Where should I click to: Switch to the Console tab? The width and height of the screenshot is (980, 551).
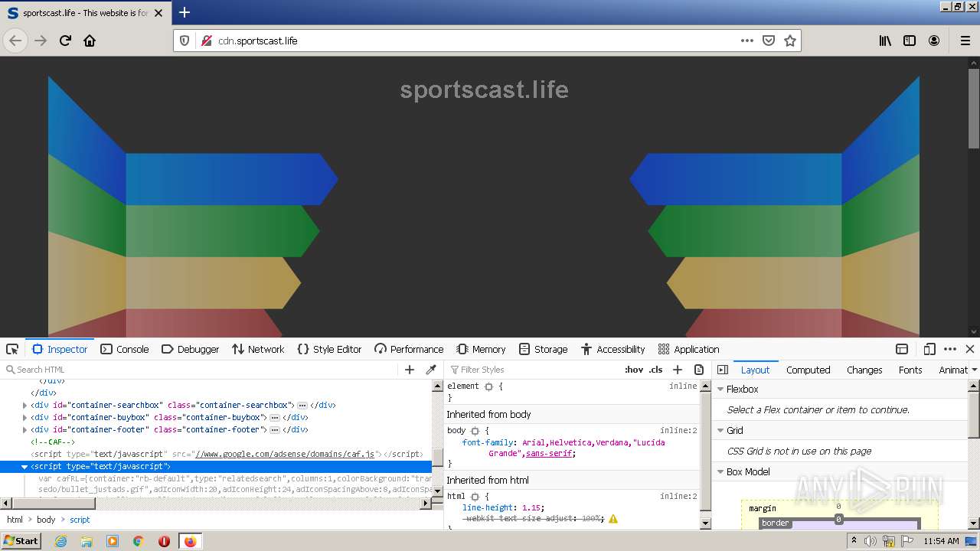click(125, 349)
